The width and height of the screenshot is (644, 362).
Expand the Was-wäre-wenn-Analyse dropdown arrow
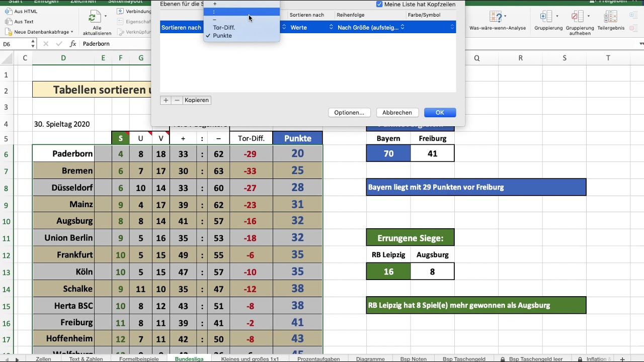[505, 17]
